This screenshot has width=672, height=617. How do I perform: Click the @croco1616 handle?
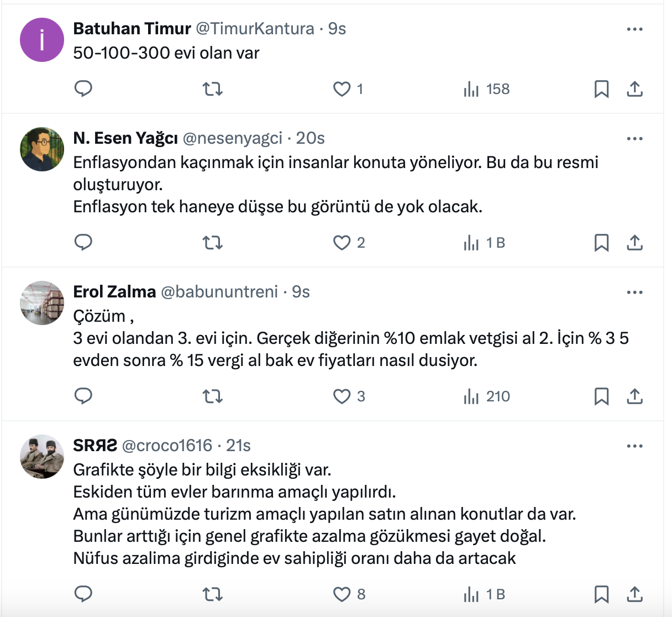coord(166,446)
